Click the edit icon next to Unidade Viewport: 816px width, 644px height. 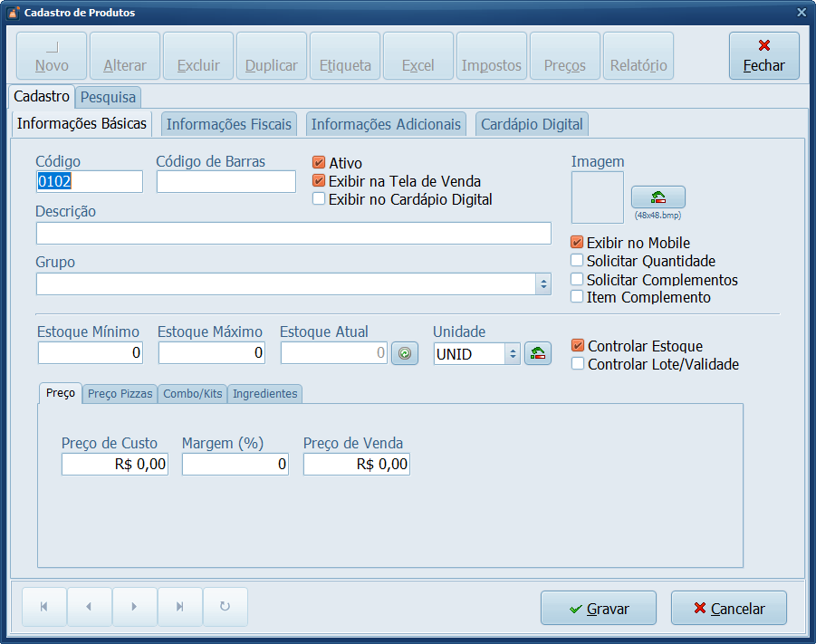pos(539,354)
